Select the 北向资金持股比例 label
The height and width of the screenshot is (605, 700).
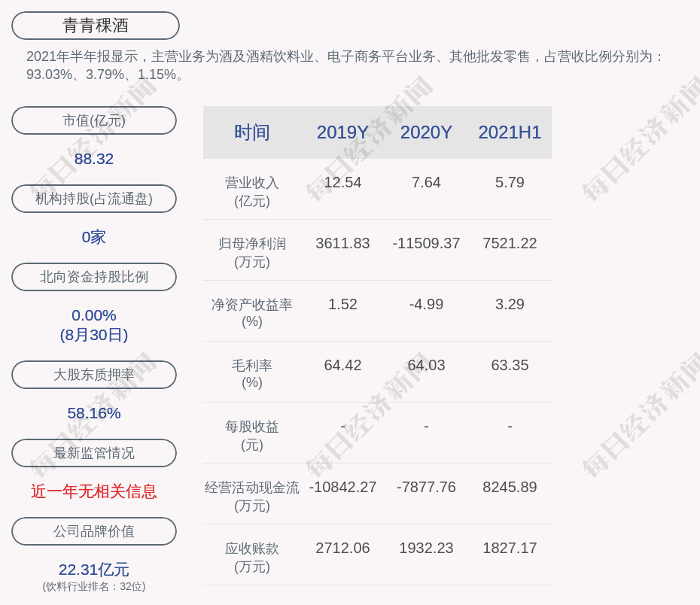94,277
